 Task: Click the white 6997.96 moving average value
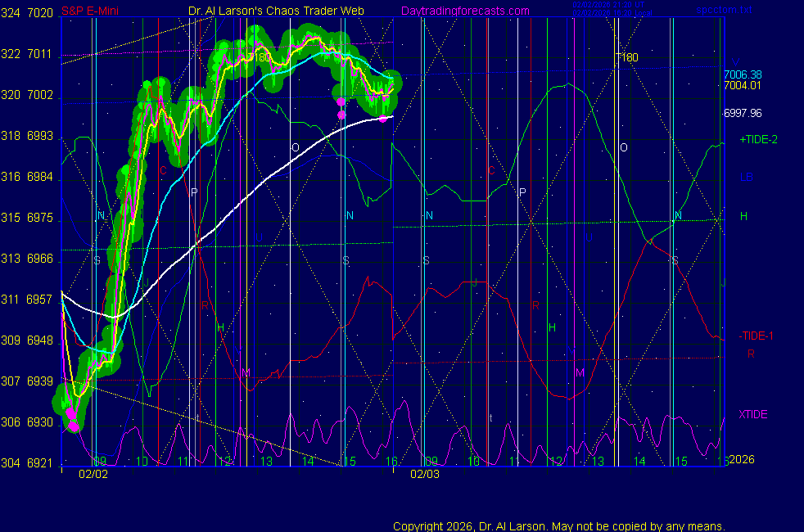point(742,114)
